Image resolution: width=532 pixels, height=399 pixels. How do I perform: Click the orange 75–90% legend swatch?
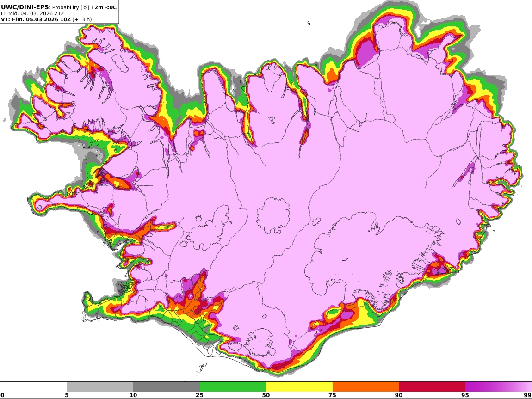pos(365,387)
